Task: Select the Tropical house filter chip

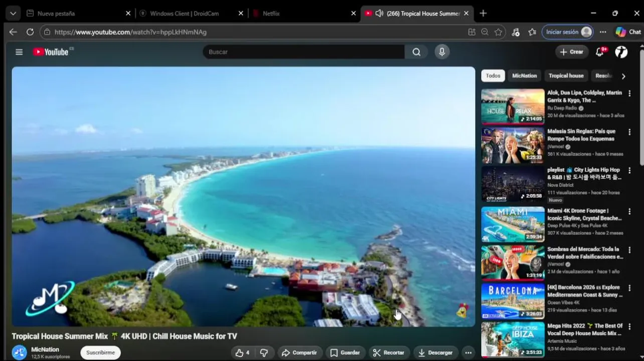Action: pyautogui.click(x=566, y=76)
